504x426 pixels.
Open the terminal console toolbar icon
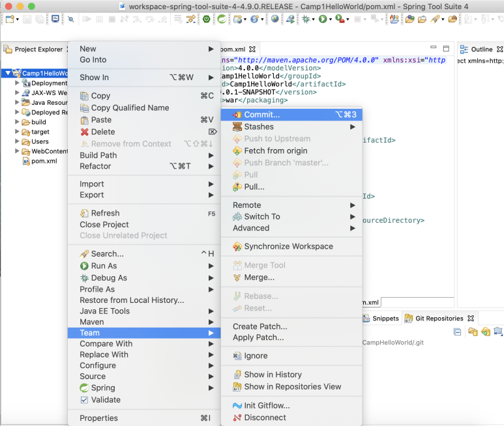[x=55, y=19]
